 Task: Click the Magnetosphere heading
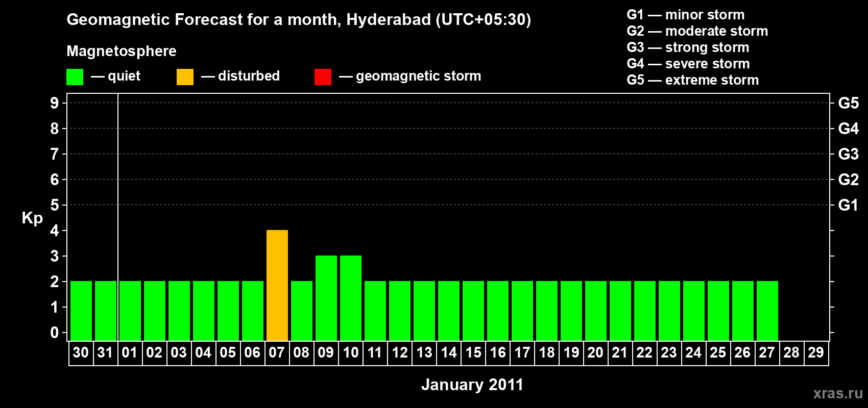122,51
